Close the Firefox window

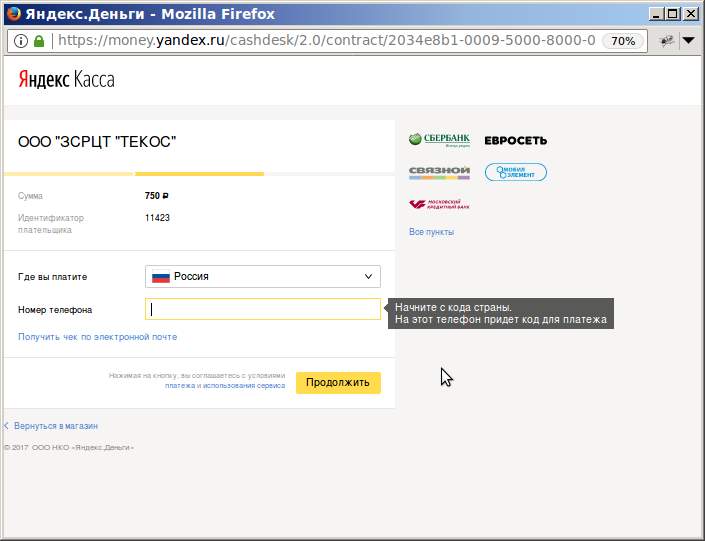point(691,14)
